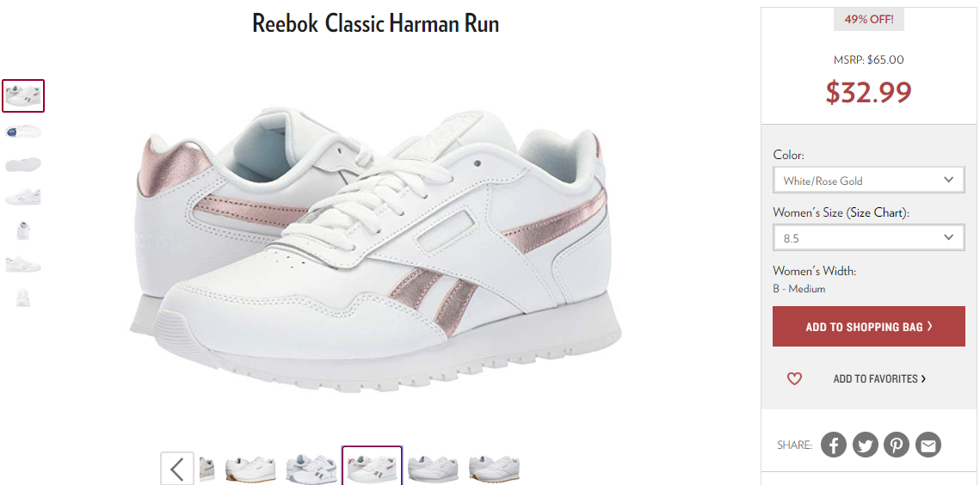
Task: Add shoe to shopping bag
Action: point(869,326)
